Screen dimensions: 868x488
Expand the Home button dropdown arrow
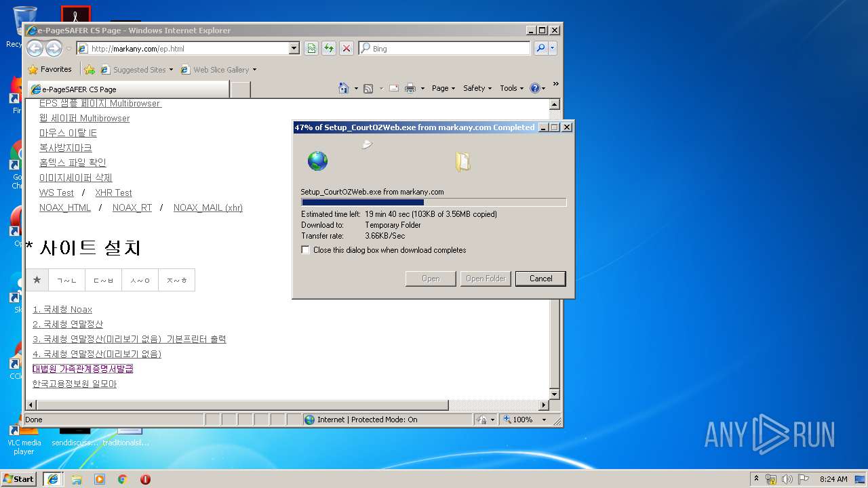coord(356,88)
